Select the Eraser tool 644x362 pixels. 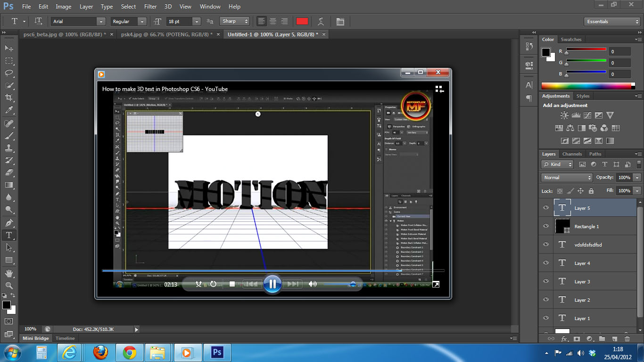pyautogui.click(x=9, y=173)
